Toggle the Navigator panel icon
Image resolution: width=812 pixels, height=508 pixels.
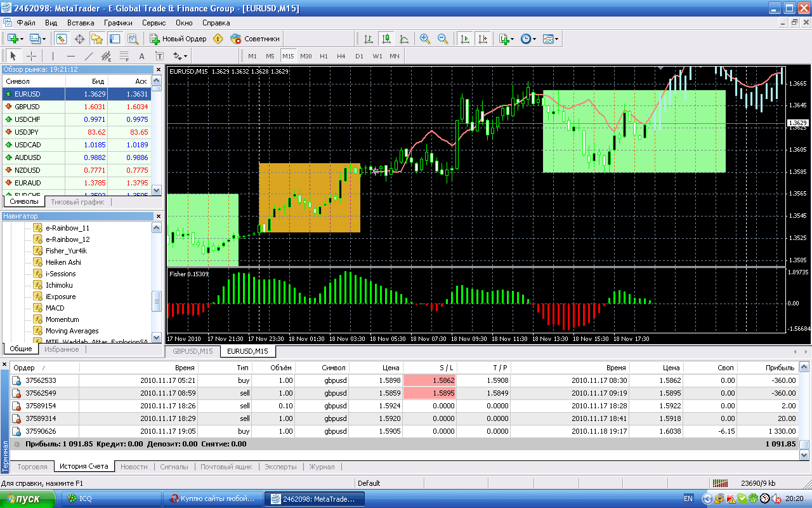coord(97,39)
